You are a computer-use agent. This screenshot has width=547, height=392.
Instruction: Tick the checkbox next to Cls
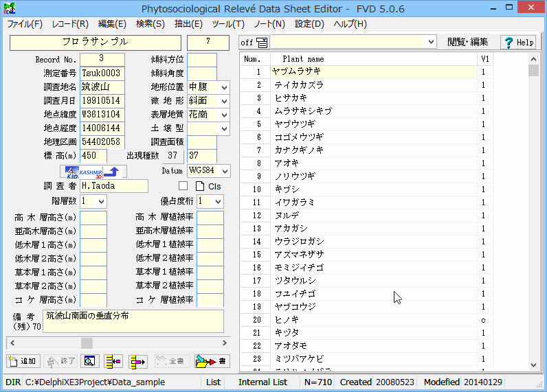183,186
